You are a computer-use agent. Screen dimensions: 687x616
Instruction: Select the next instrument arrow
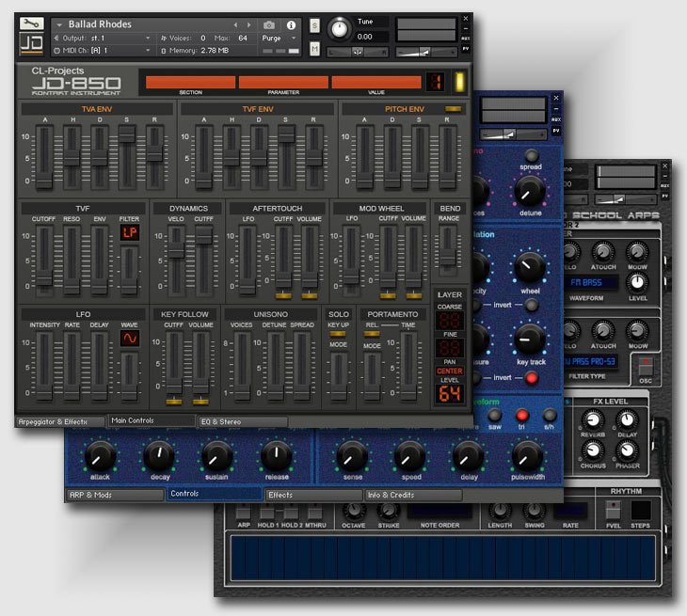tap(249, 24)
